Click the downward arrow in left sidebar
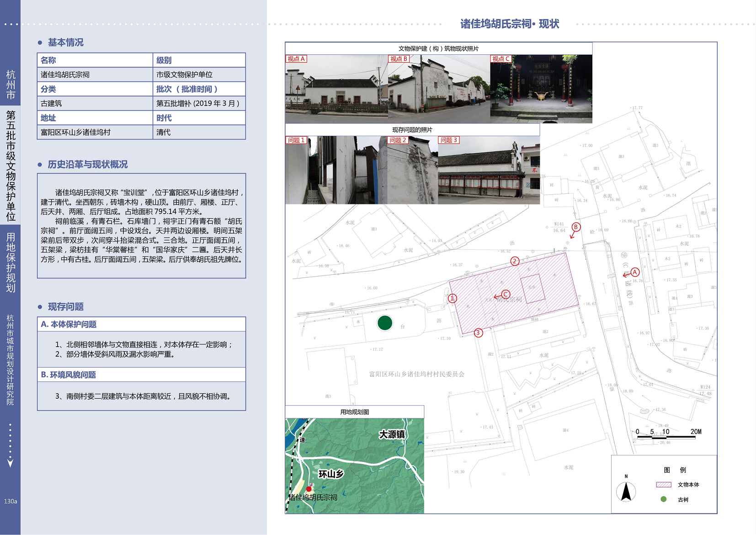This screenshot has height=535, width=756. [x=10, y=463]
